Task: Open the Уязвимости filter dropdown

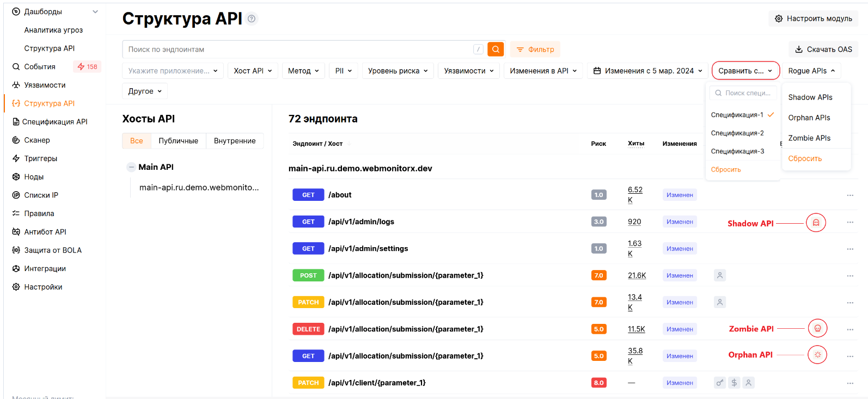Action: [469, 71]
